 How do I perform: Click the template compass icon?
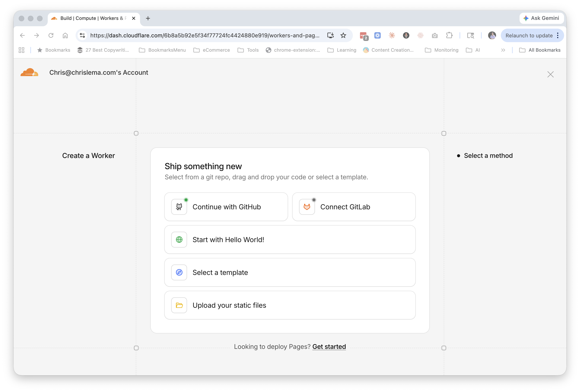click(179, 272)
